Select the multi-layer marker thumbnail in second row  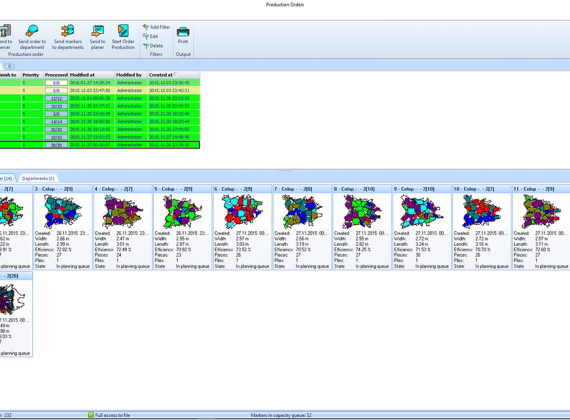[12, 299]
